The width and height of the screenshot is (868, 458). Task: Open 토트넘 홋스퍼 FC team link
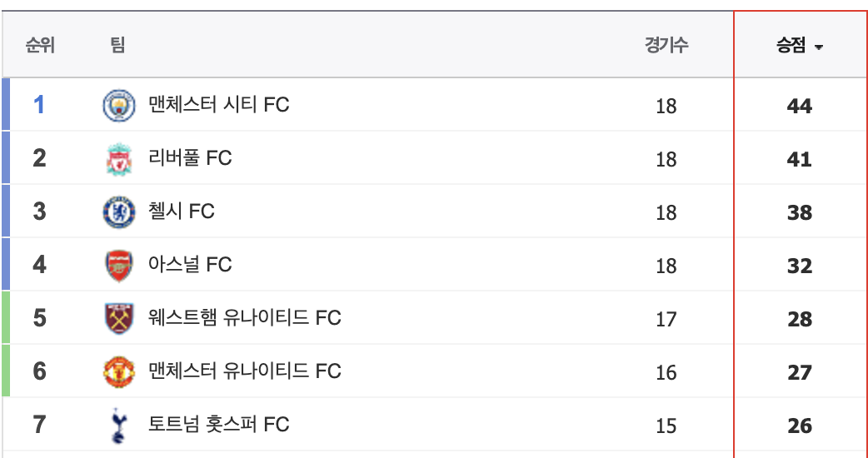219,425
